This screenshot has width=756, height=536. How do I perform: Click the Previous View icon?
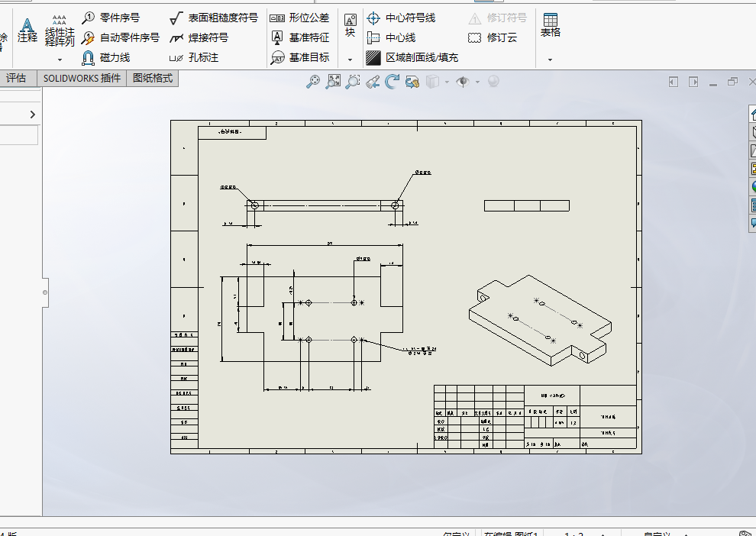click(372, 82)
